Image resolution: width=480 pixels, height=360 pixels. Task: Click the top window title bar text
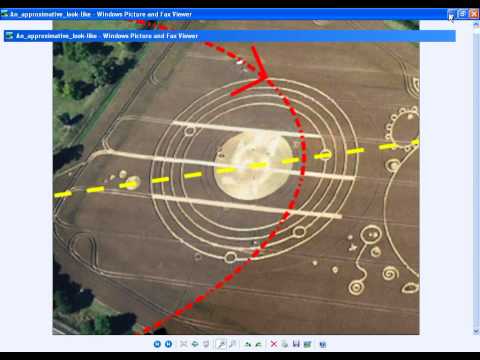pyautogui.click(x=101, y=14)
